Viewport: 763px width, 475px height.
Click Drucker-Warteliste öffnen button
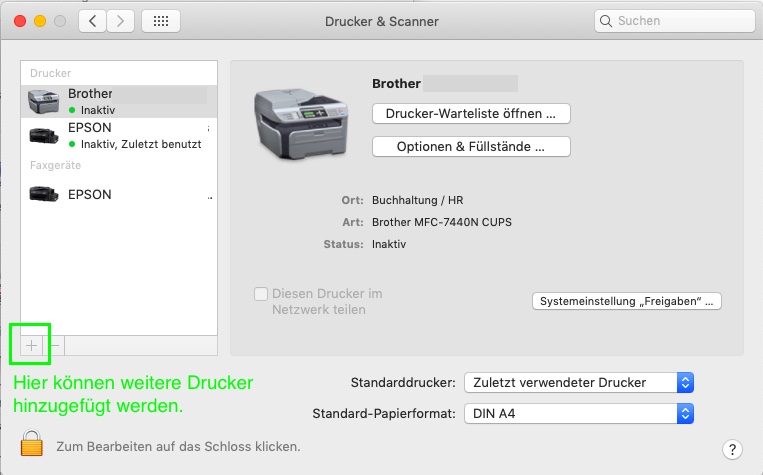[470, 113]
